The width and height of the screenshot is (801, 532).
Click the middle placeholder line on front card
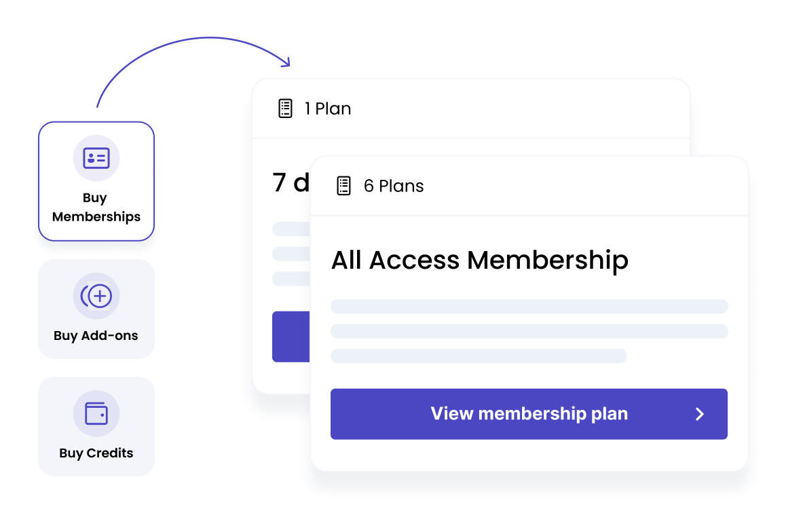pyautogui.click(x=529, y=331)
